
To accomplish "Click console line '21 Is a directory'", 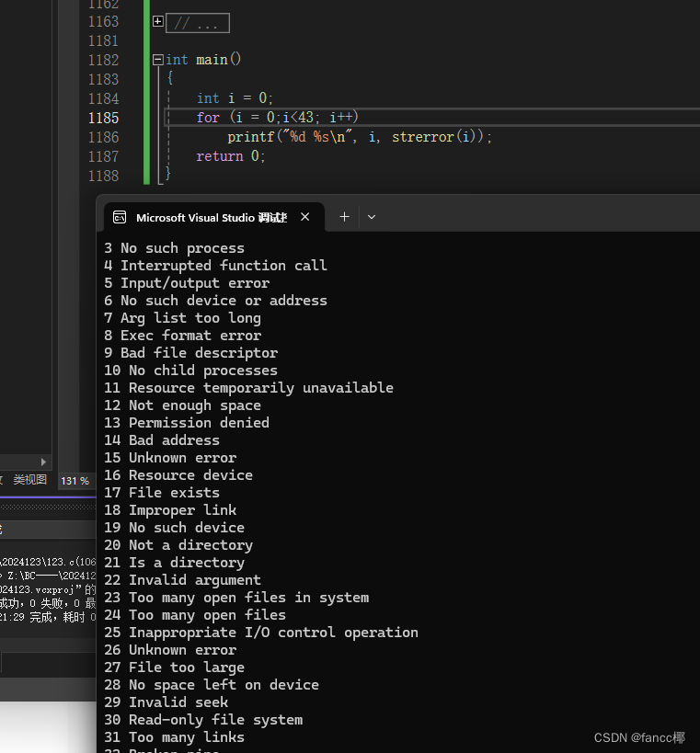I will 175,563.
